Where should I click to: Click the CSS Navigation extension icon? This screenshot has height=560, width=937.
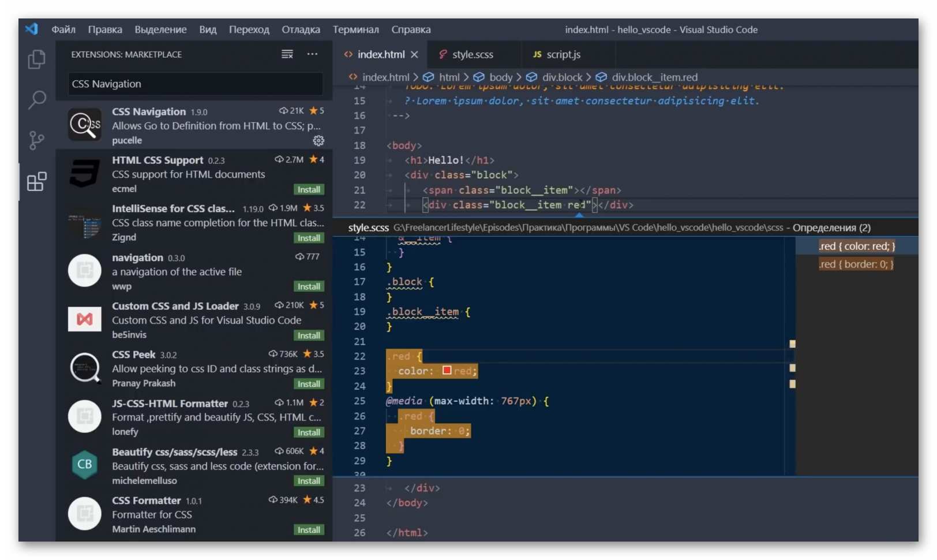point(85,125)
